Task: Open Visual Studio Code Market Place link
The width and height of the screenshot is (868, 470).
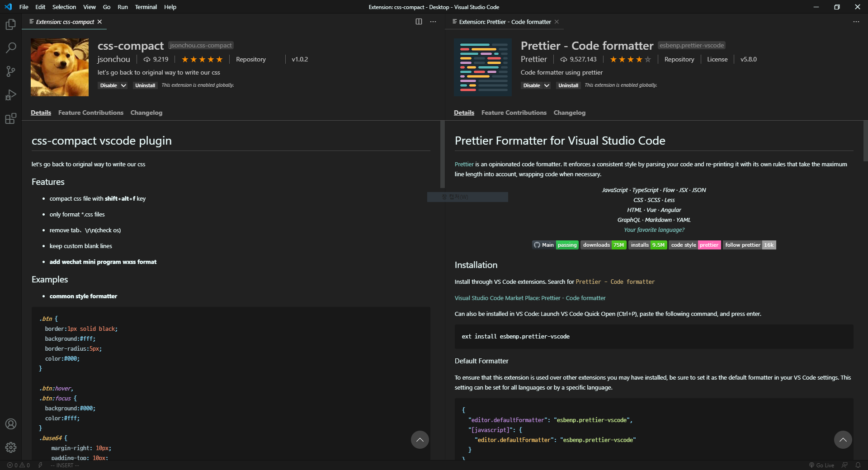Action: (530, 298)
